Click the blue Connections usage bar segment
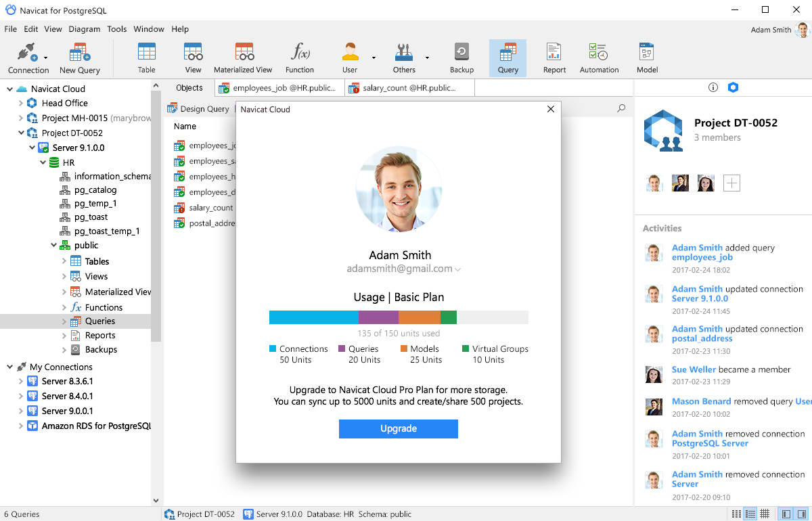Viewport: 812px width, 521px height. pos(313,317)
